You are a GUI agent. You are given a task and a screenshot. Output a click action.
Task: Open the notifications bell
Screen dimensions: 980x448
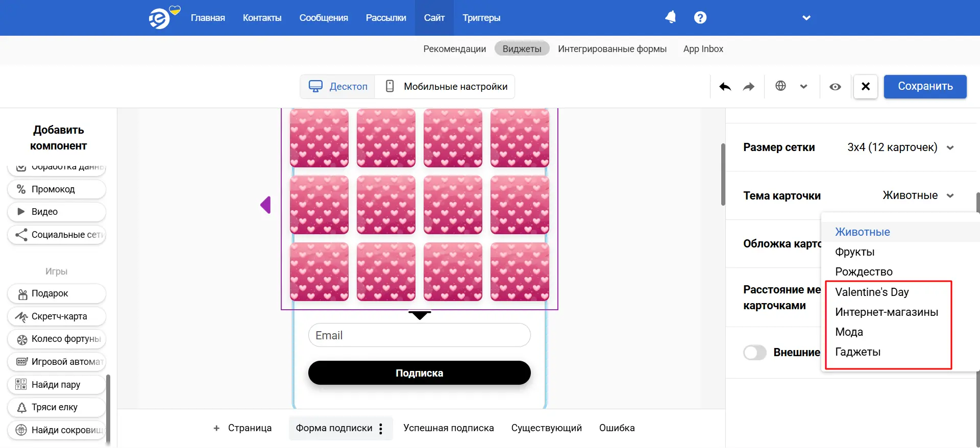670,17
